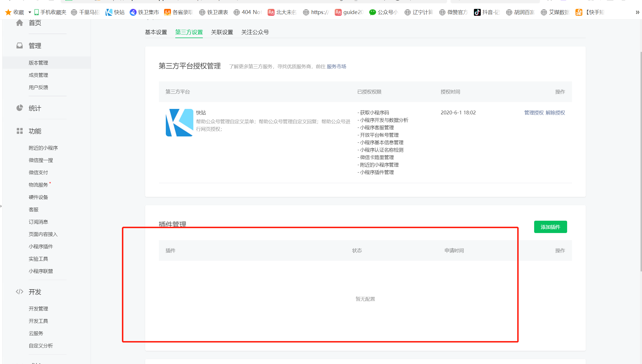Image resolution: width=642 pixels, height=364 pixels.
Task: Click the 收藏 star icon in bookmarks bar
Action: (8, 12)
